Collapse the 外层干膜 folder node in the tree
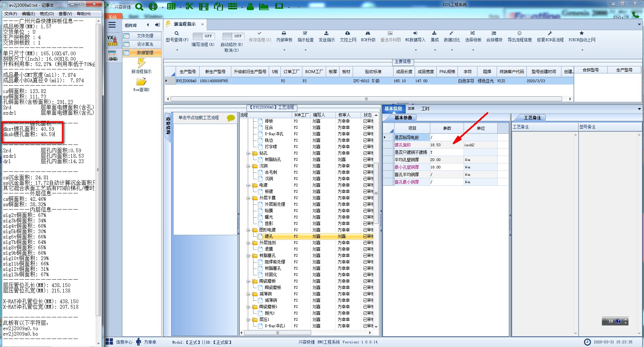This screenshot has width=644, height=347. pyautogui.click(x=248, y=198)
